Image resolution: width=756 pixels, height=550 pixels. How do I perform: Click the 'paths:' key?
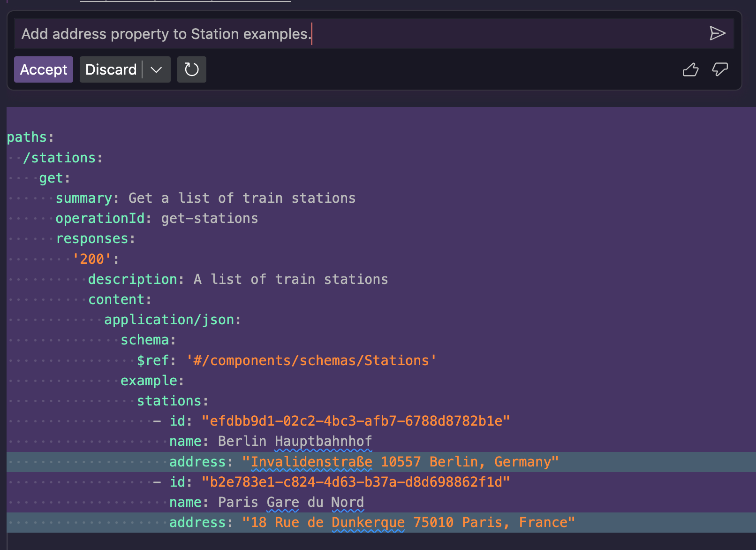click(x=30, y=137)
